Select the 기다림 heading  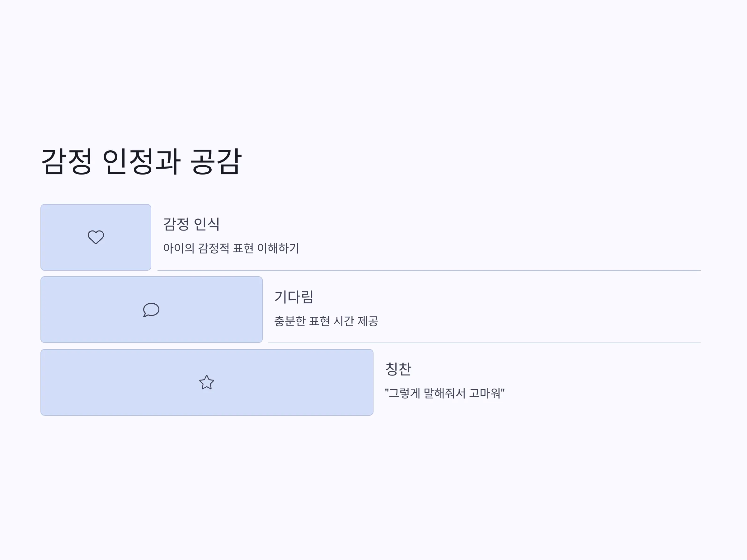click(x=294, y=297)
